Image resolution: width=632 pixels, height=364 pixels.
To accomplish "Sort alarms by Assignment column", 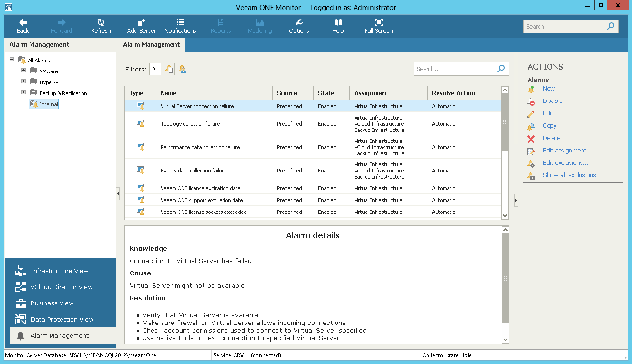I will [x=388, y=93].
